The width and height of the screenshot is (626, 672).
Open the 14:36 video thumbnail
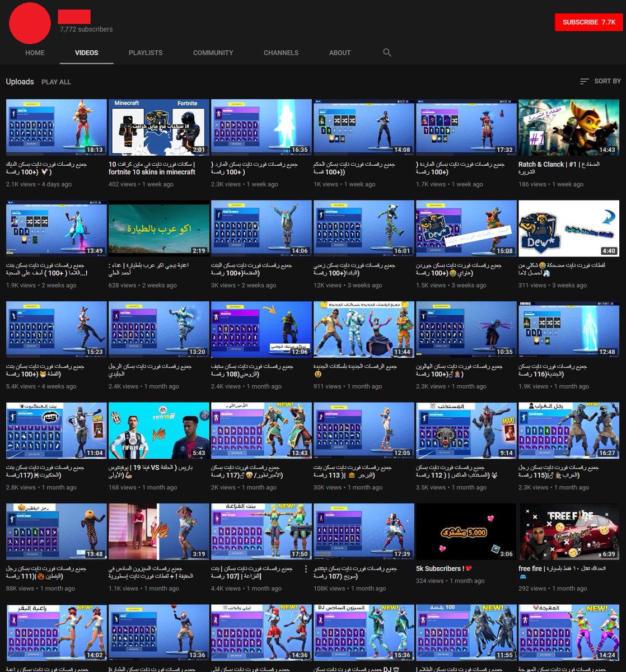[x=261, y=633]
